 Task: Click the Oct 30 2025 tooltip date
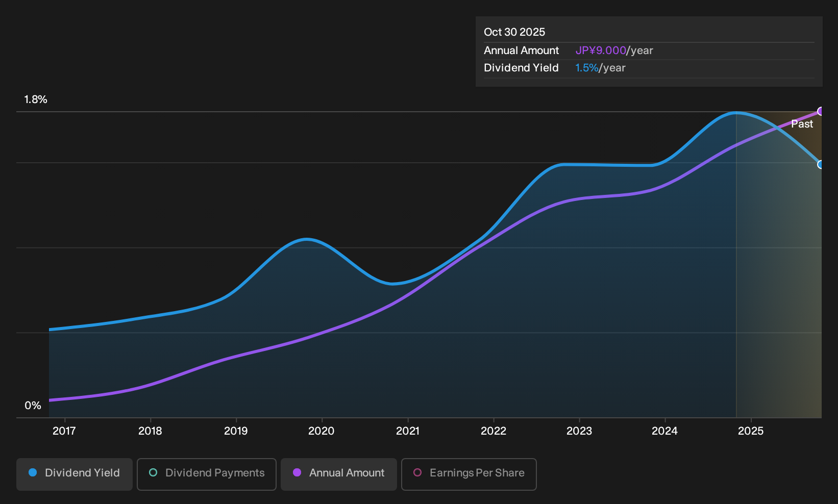[514, 32]
